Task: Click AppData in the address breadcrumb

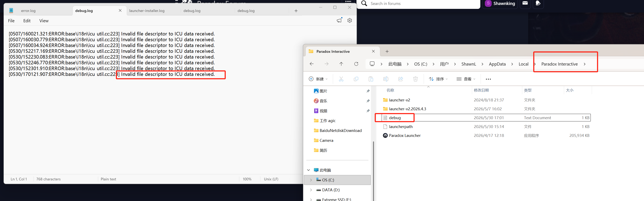Action: click(497, 64)
